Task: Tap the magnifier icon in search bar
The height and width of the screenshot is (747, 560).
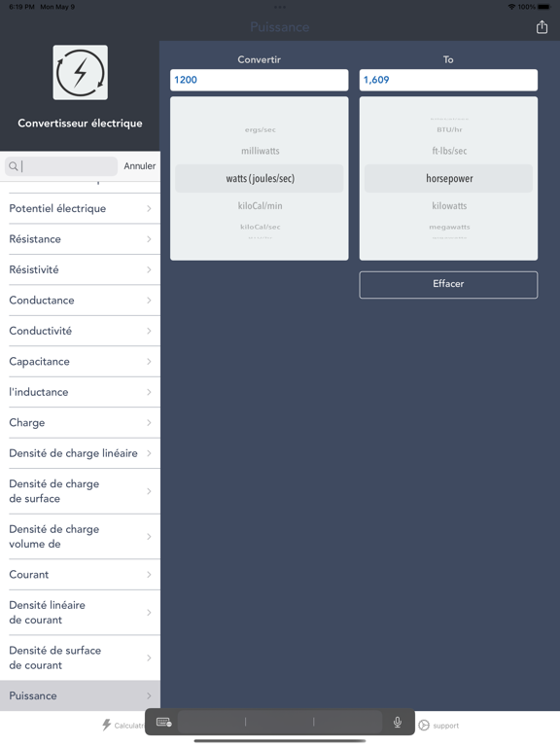Action: point(14,165)
